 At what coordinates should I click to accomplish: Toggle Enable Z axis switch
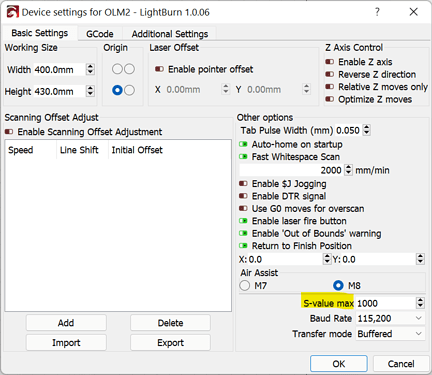(x=330, y=62)
